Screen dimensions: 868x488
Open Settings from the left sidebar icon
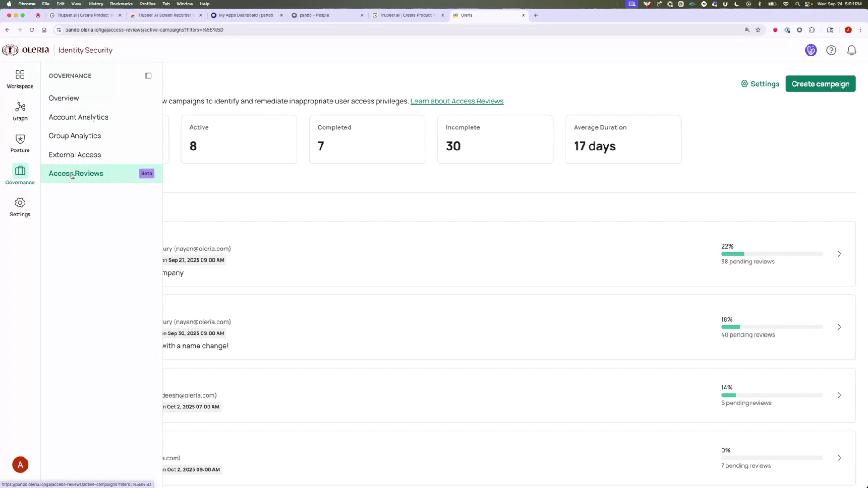click(19, 207)
